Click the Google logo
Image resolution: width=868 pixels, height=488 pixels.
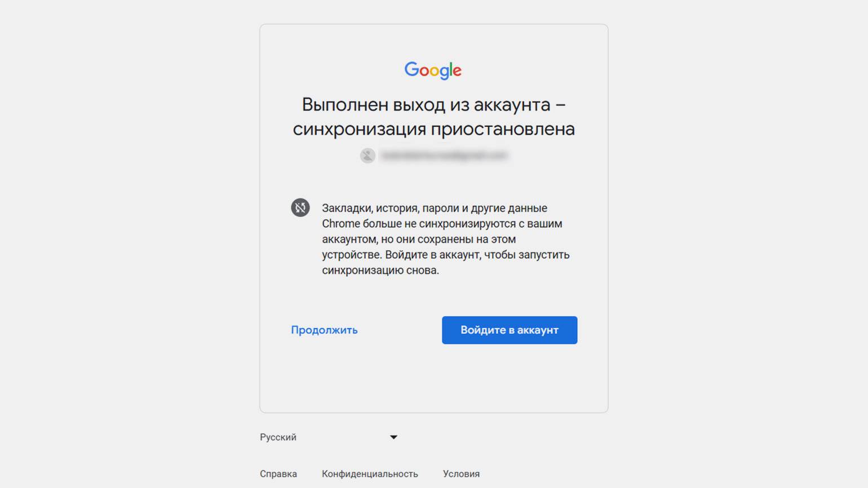433,70
